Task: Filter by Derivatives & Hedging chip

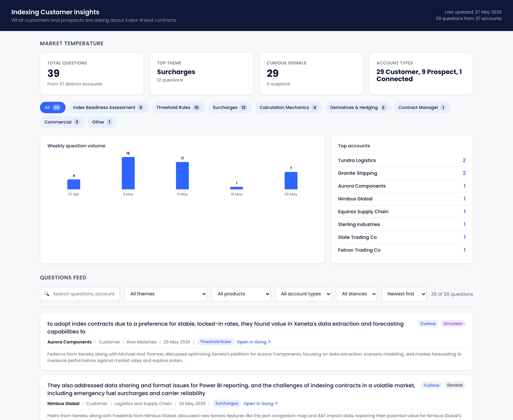Action: (x=358, y=107)
